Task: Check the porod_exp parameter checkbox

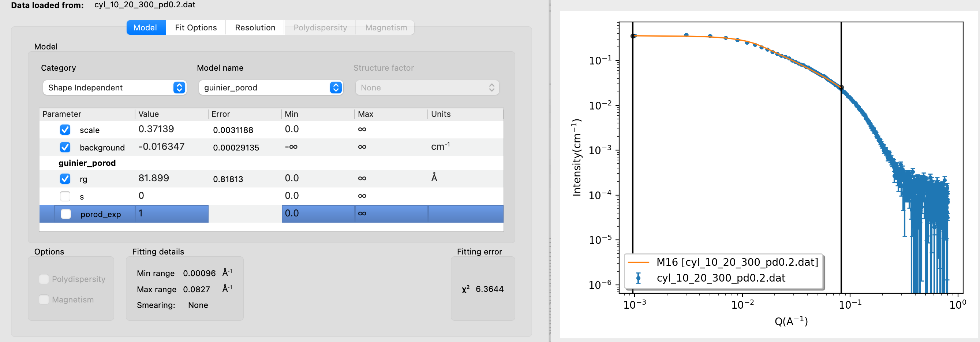Action: (x=66, y=213)
